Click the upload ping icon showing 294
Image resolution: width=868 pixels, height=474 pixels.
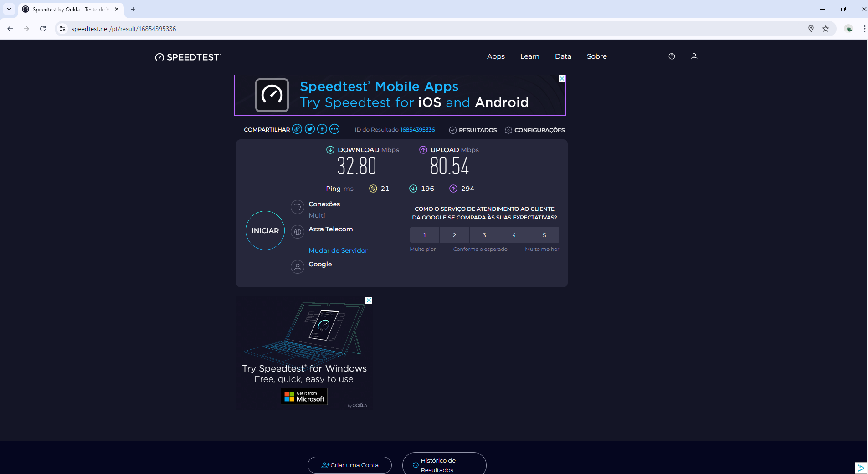tap(453, 189)
